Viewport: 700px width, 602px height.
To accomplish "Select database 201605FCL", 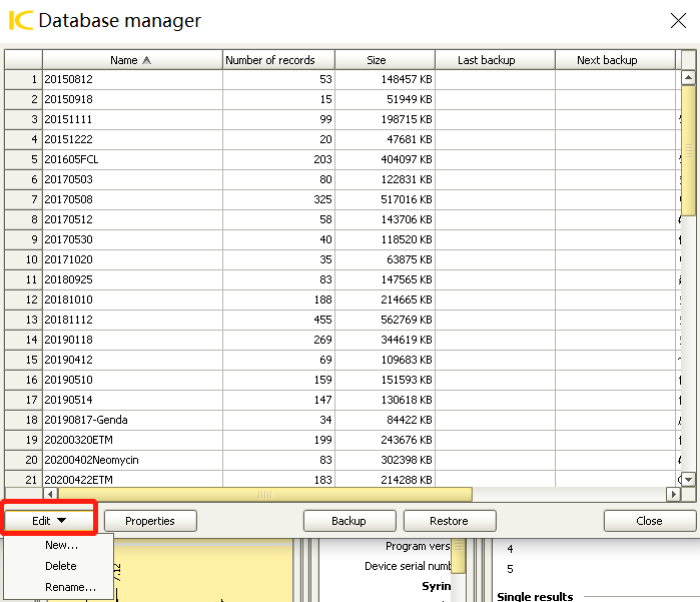I will click(x=132, y=159).
